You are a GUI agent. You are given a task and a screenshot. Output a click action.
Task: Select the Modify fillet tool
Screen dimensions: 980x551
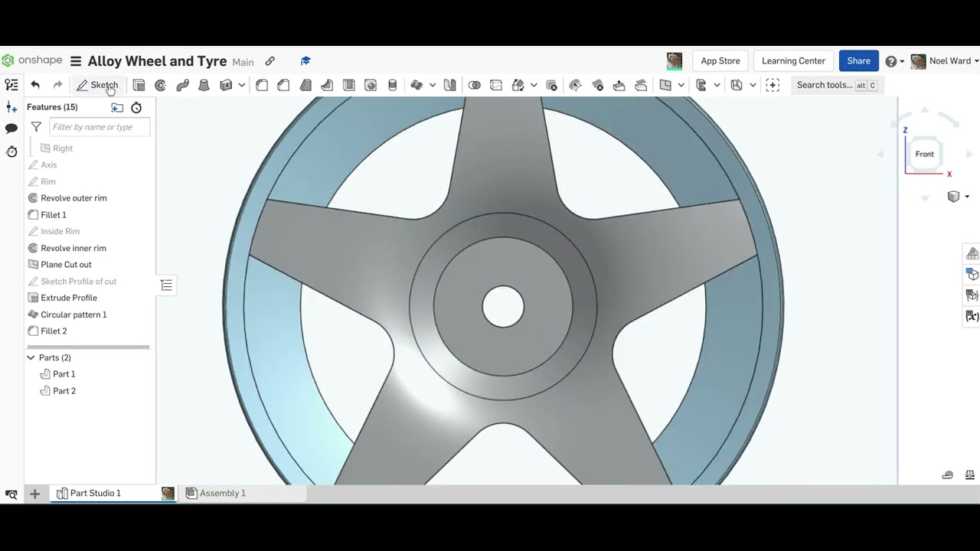(x=576, y=85)
